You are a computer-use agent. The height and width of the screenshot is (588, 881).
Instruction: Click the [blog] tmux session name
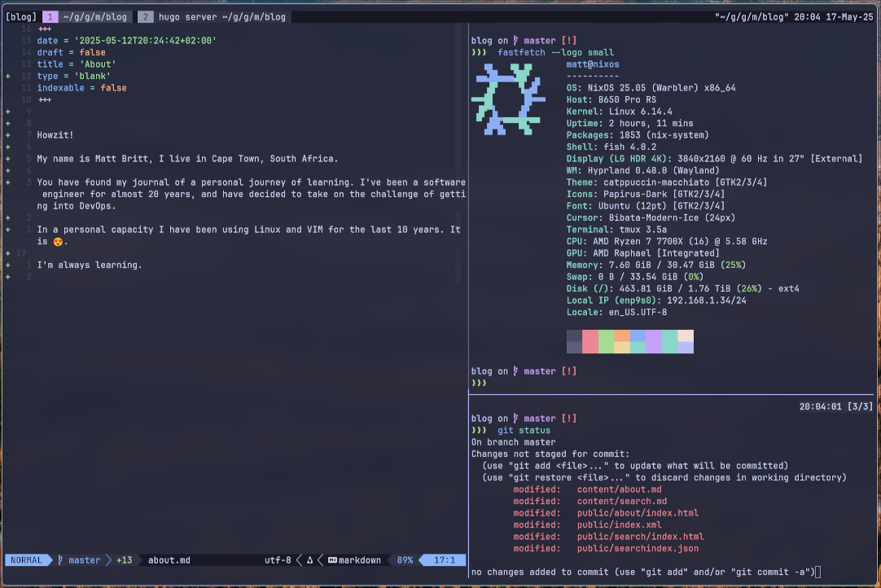pos(21,17)
